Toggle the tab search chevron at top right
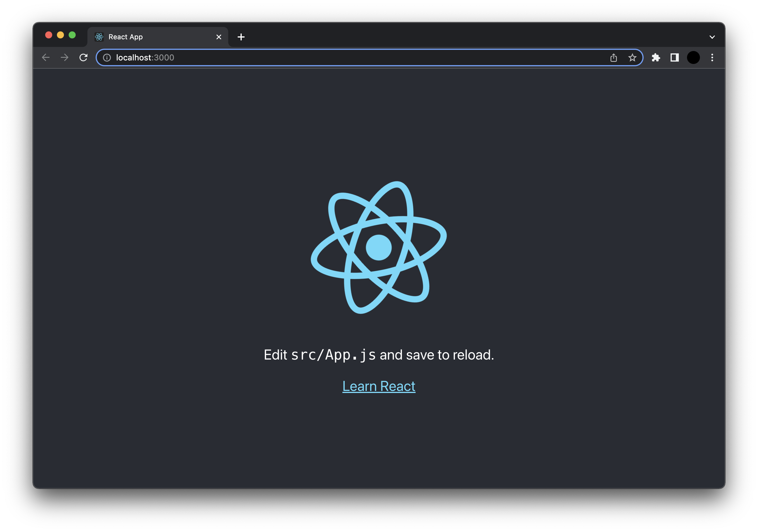This screenshot has width=758, height=532. [x=712, y=37]
